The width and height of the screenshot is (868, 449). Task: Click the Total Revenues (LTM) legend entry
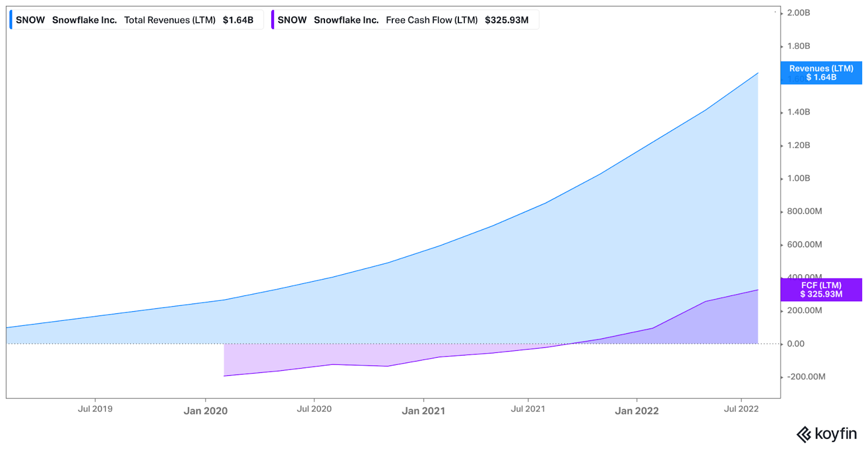point(137,20)
